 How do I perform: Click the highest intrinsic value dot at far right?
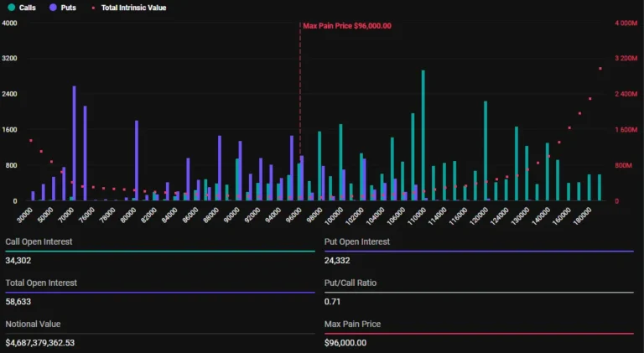(600, 69)
